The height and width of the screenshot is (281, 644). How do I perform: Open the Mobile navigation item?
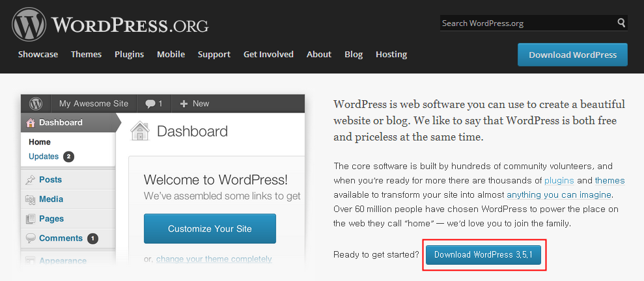[x=171, y=54]
